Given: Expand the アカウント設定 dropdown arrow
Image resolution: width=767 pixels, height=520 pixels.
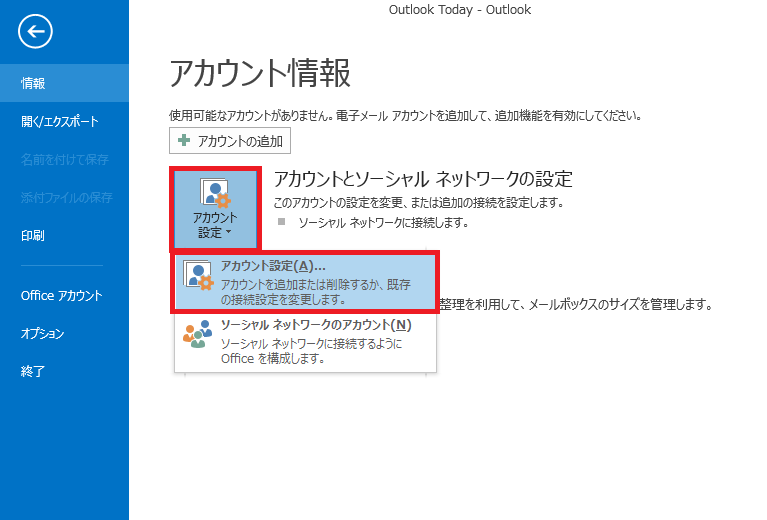Looking at the screenshot, I should 227,232.
